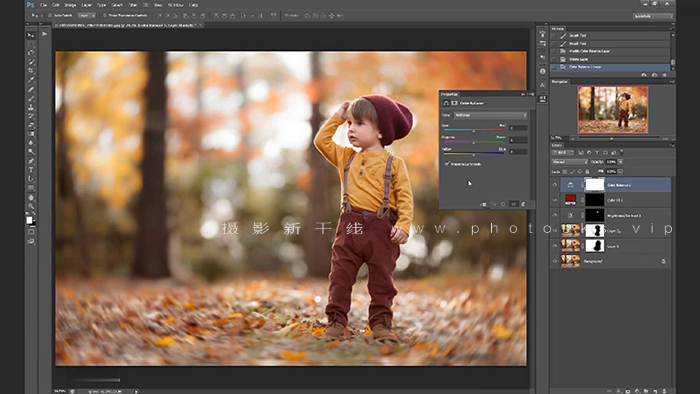Open the File menu
The height and width of the screenshot is (394, 700).
[x=43, y=5]
